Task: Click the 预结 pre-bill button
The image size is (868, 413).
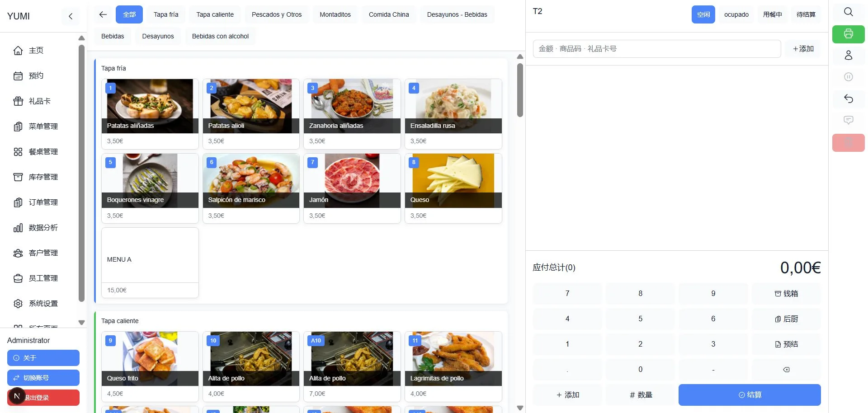Action: coord(786,344)
